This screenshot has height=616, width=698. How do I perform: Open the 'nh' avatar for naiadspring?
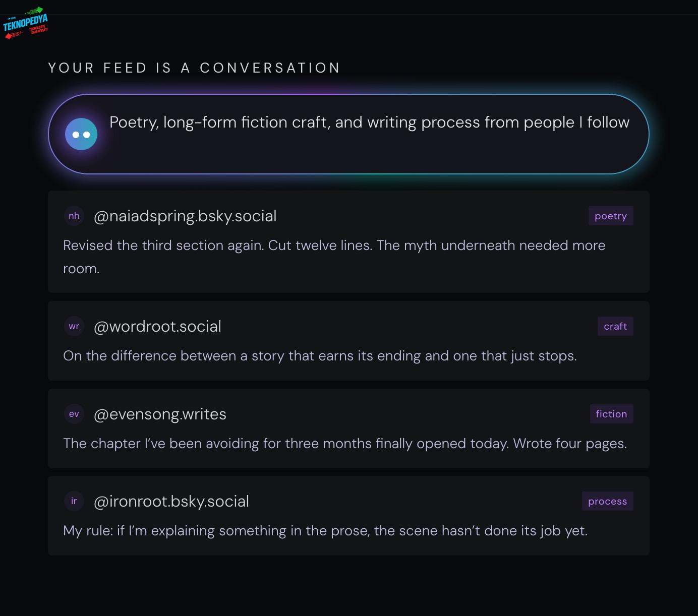[x=74, y=216]
